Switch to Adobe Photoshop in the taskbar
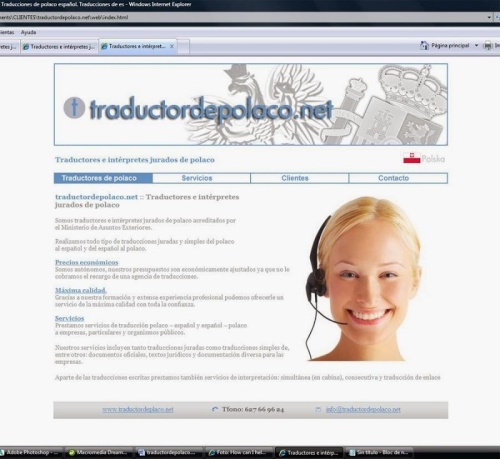Image resolution: width=500 pixels, height=459 pixels. pyautogui.click(x=31, y=452)
